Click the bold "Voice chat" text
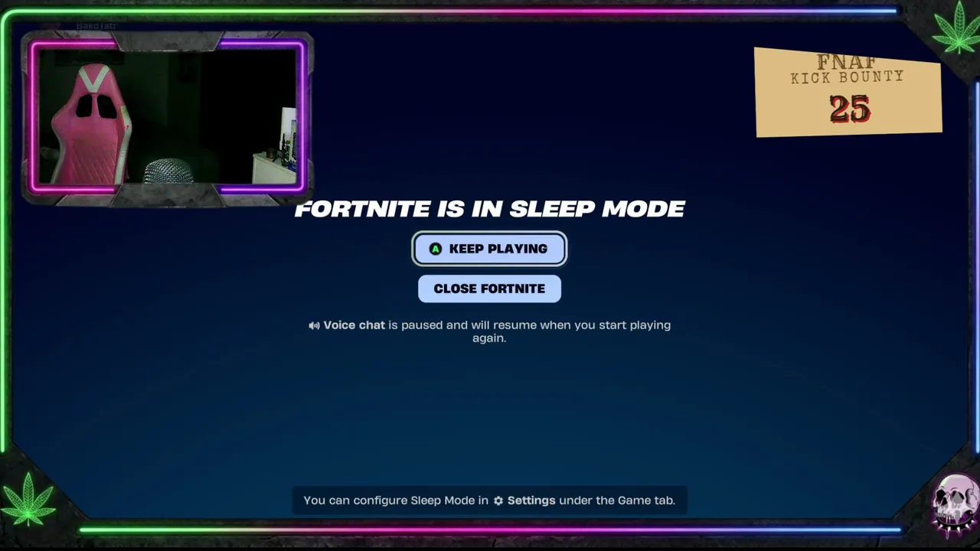The height and width of the screenshot is (551, 980). pos(354,325)
